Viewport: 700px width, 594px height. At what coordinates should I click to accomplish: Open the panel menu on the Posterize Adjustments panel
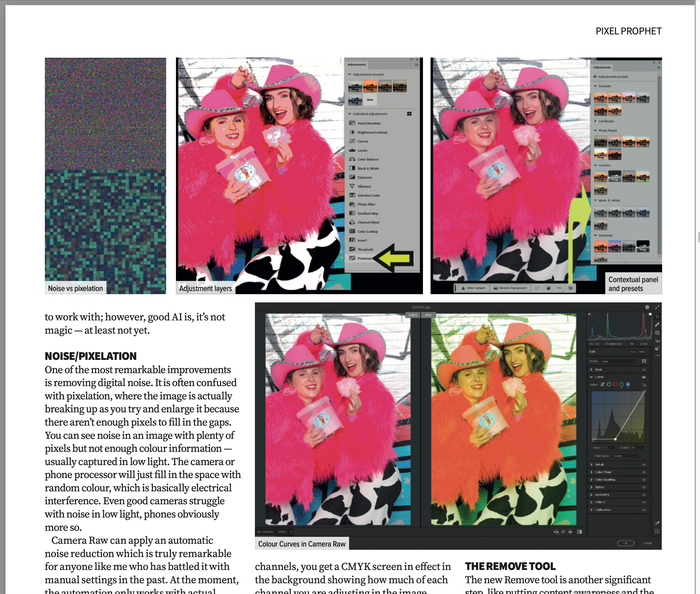coord(417,65)
